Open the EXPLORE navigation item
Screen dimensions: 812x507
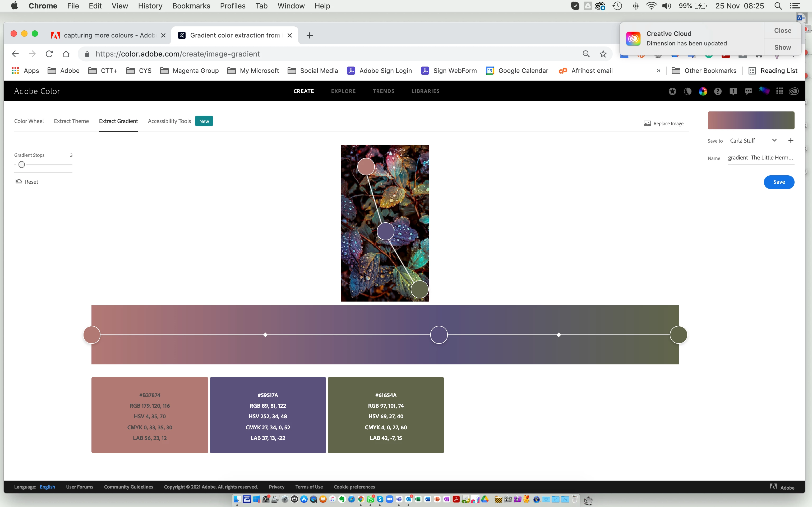(x=343, y=91)
